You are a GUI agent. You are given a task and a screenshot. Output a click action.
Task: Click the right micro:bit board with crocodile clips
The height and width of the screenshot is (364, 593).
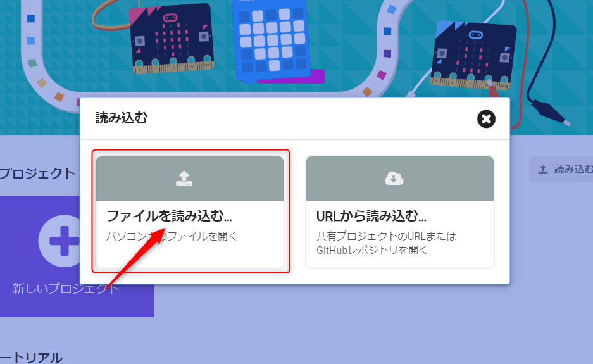473,55
